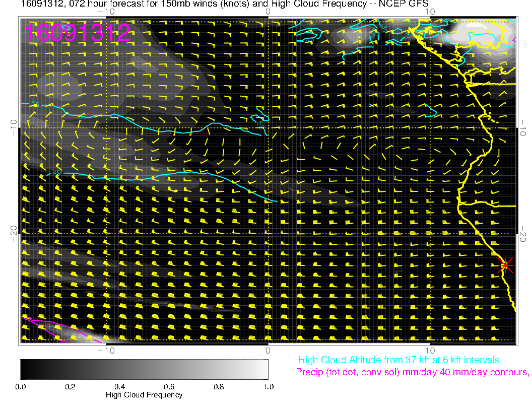Select the 0.0 tick label on the colorbar

point(20,387)
